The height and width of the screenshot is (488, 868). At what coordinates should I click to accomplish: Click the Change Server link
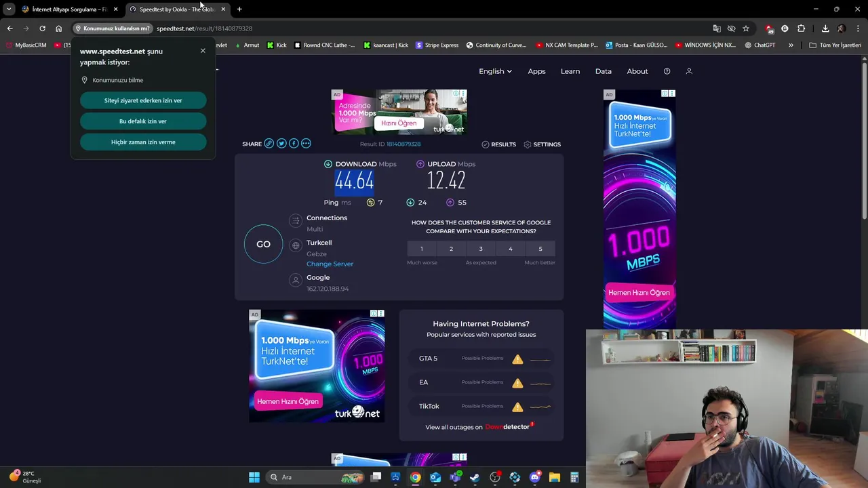(x=330, y=264)
